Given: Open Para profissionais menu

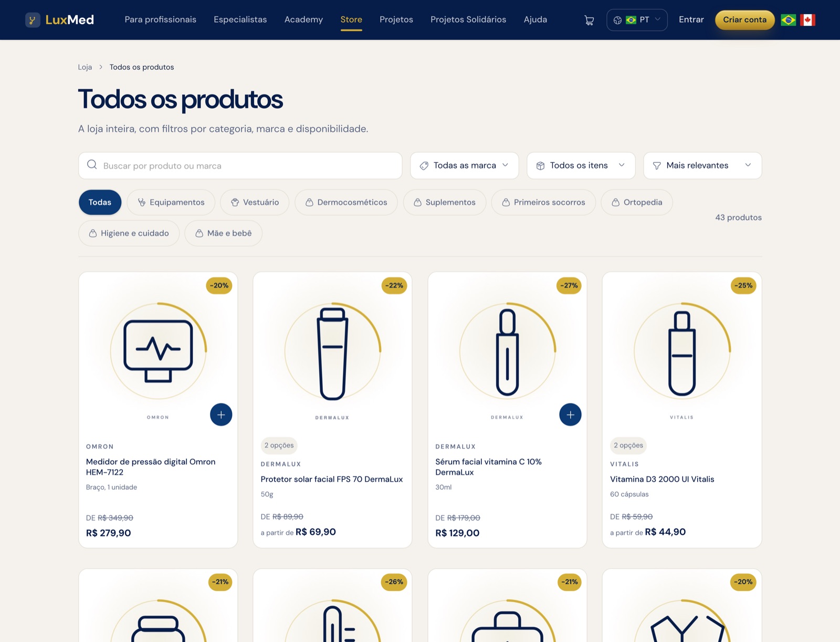Looking at the screenshot, I should (x=160, y=19).
